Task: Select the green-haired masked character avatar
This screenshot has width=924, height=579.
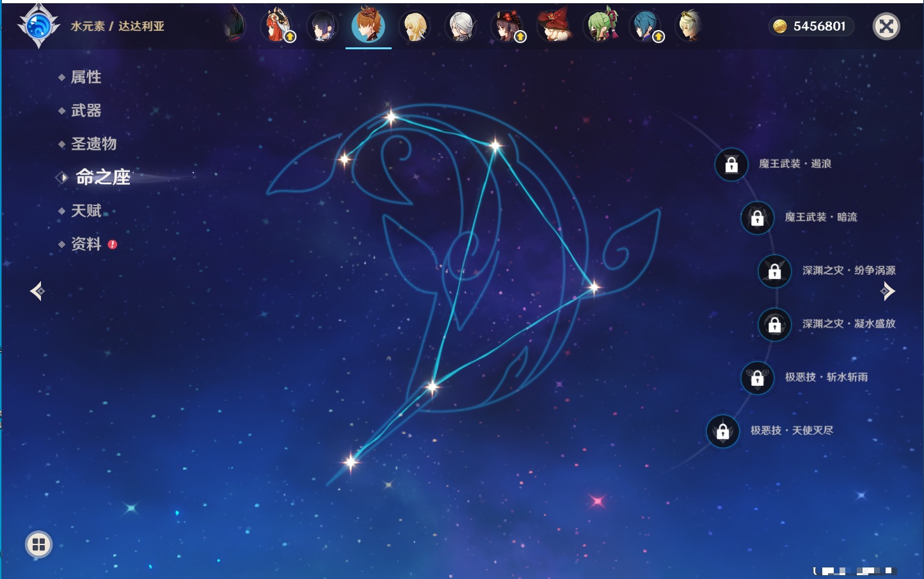Action: tap(601, 26)
